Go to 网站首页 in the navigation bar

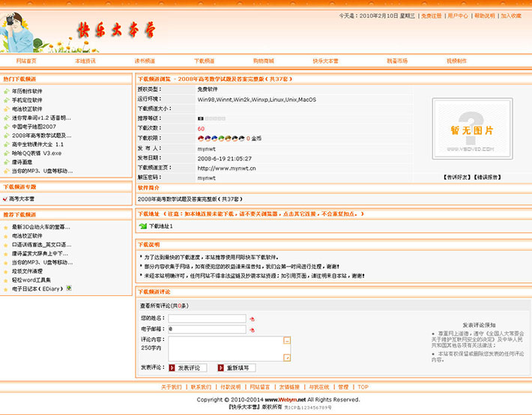click(x=26, y=61)
